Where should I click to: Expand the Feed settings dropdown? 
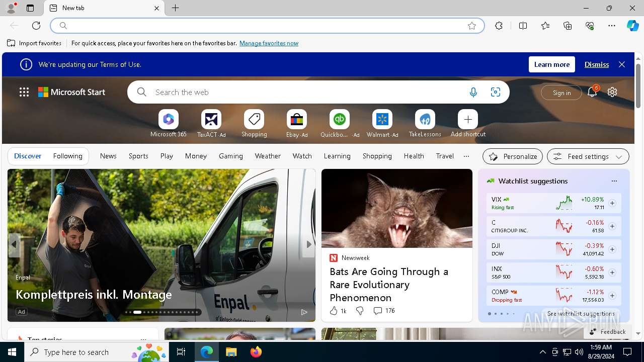click(588, 156)
